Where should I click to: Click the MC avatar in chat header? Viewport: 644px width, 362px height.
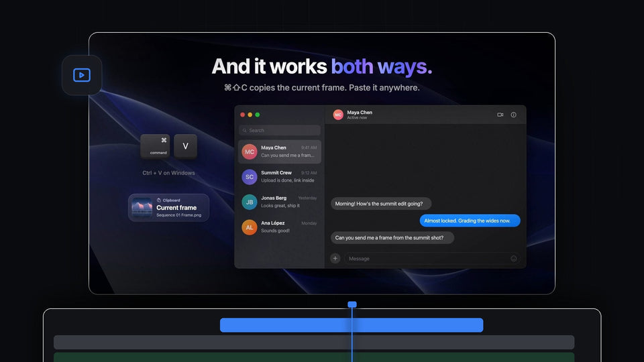click(x=338, y=115)
